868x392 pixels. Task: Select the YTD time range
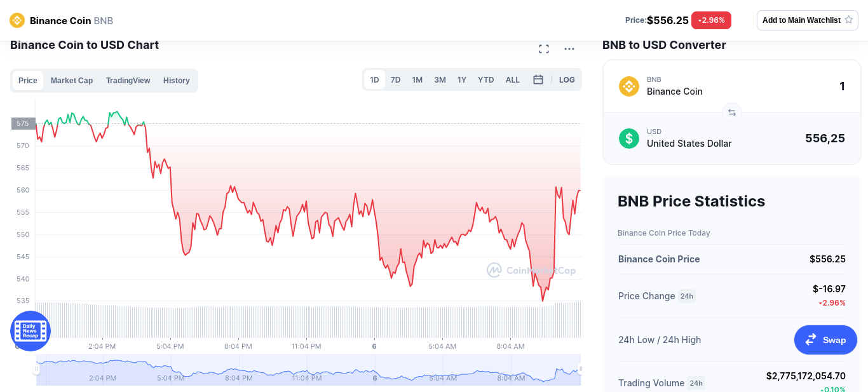tap(486, 80)
